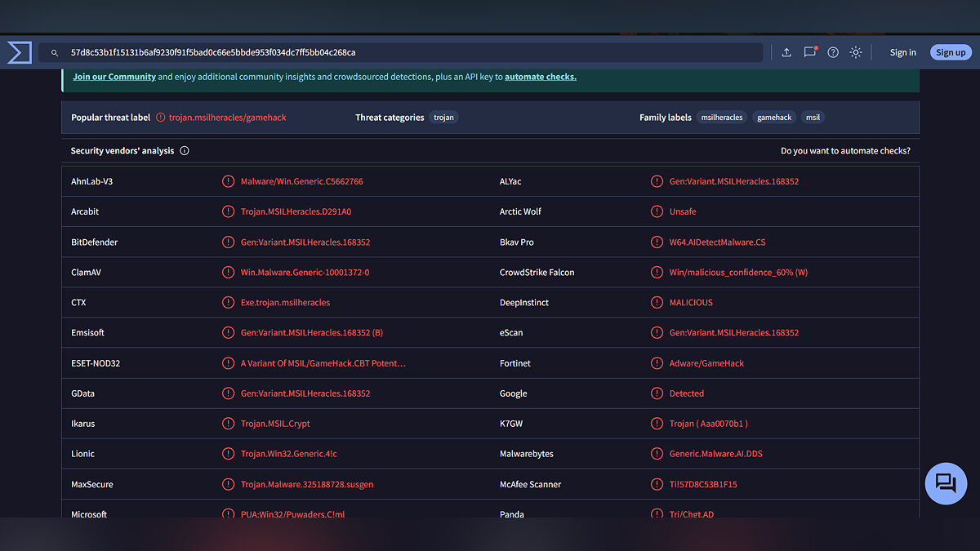This screenshot has width=980, height=551.
Task: Open the floating chat bubble button
Action: [x=945, y=483]
